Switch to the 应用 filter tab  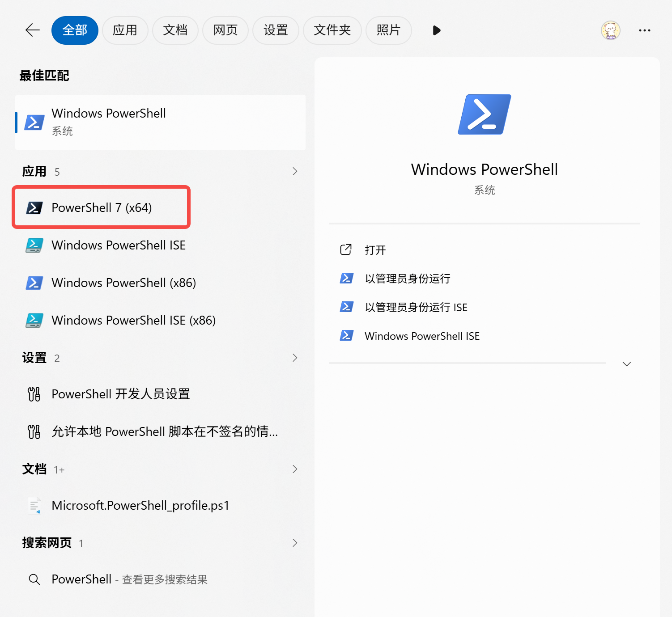point(125,30)
